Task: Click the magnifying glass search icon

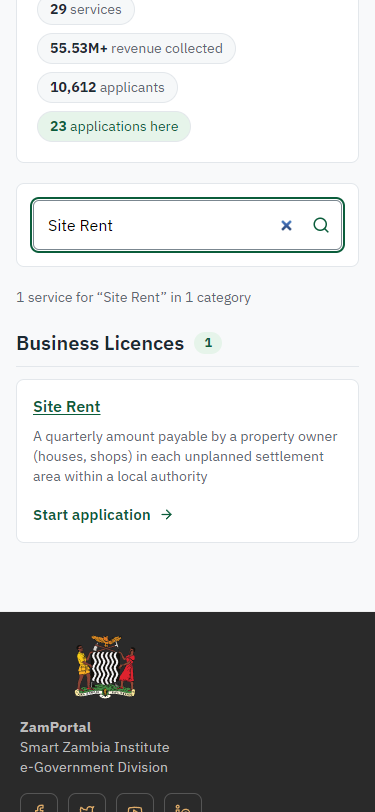Action: tap(321, 225)
